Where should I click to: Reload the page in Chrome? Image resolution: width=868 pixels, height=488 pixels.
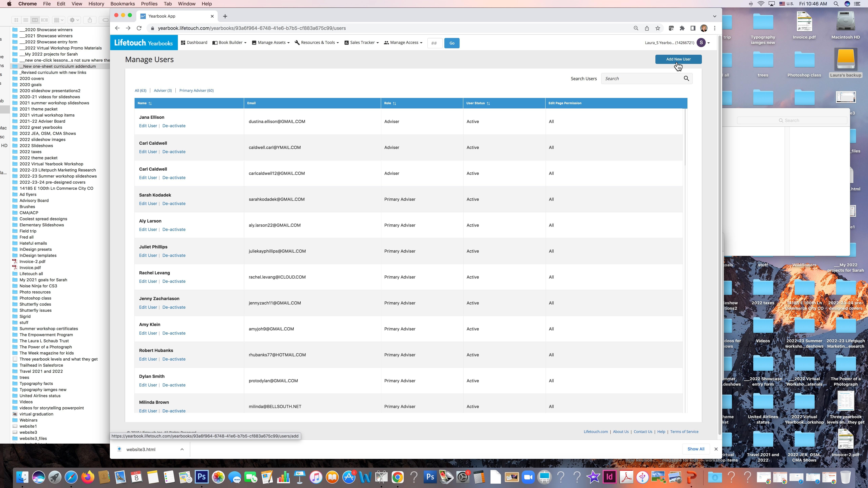pyautogui.click(x=139, y=28)
